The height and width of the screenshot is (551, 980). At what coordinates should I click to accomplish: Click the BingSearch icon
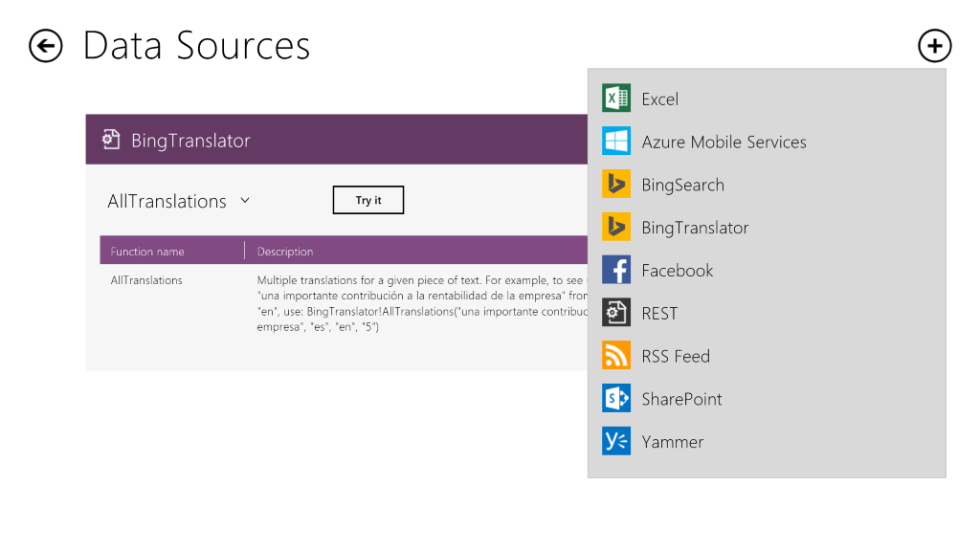click(x=617, y=184)
